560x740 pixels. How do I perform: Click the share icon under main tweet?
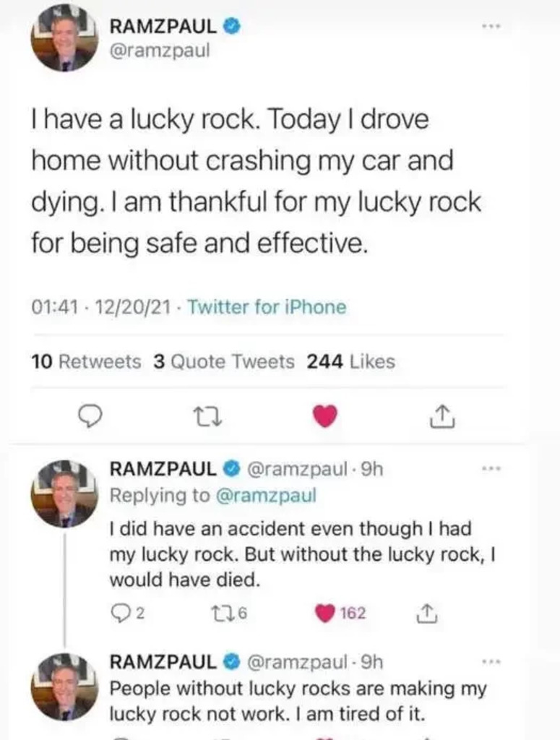(441, 416)
